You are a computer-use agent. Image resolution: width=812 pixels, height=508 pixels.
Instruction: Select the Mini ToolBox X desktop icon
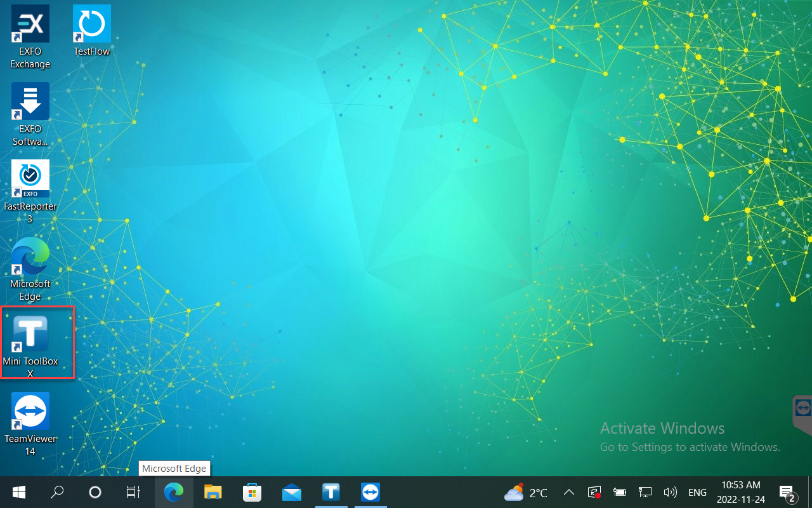click(x=30, y=347)
